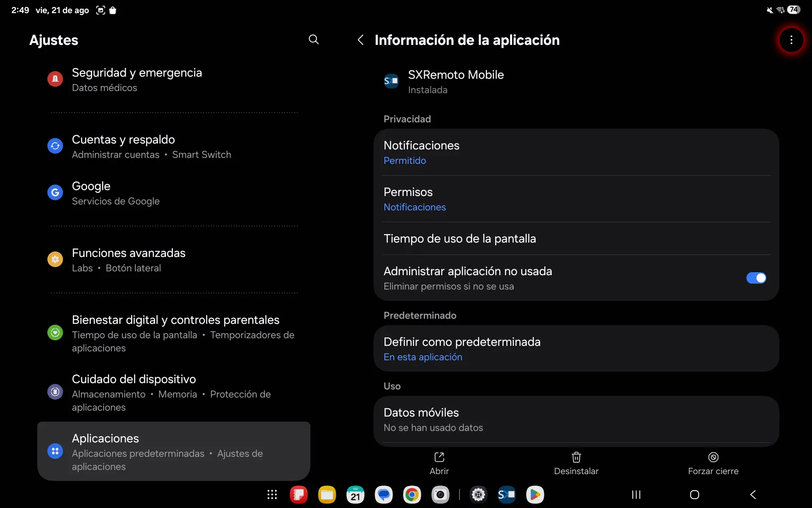Click Desinstalar to uninstall the app
Screen dimensions: 812x508
[576, 464]
